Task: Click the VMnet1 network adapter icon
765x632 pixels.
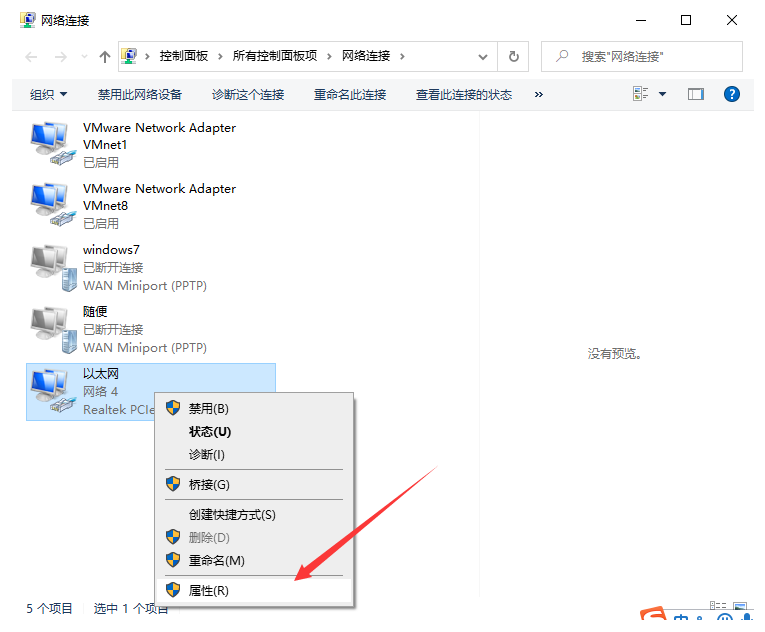Action: point(53,144)
